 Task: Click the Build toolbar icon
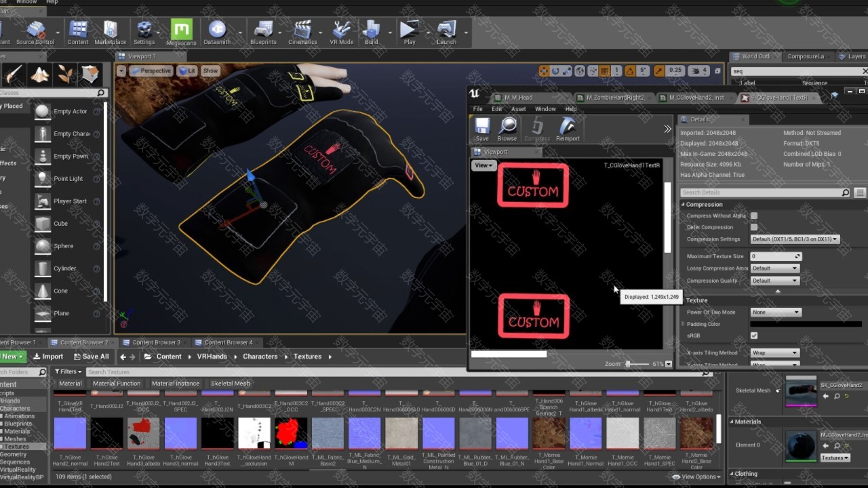(x=371, y=32)
